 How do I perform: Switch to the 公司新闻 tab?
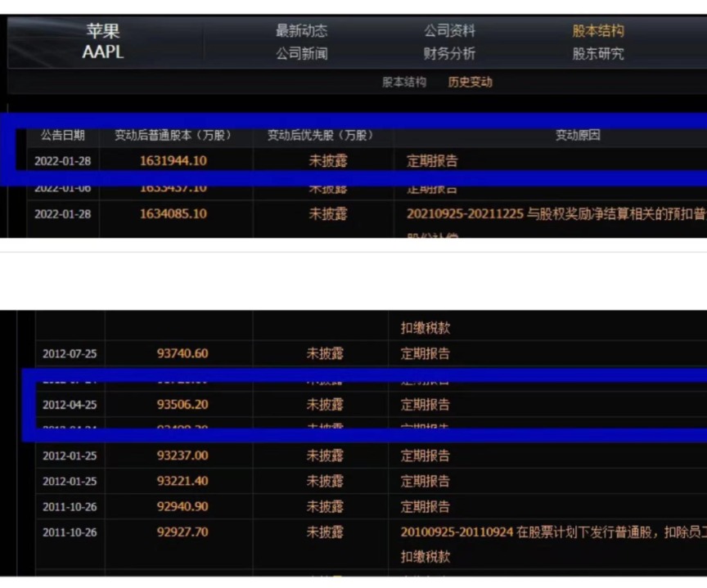tap(302, 54)
